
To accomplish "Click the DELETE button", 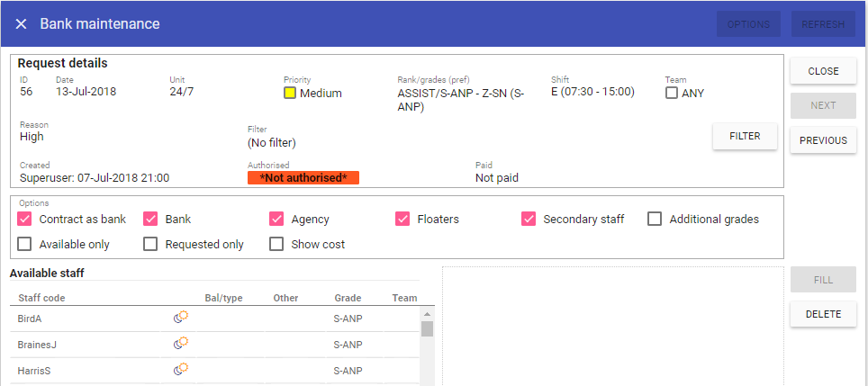I will [823, 314].
